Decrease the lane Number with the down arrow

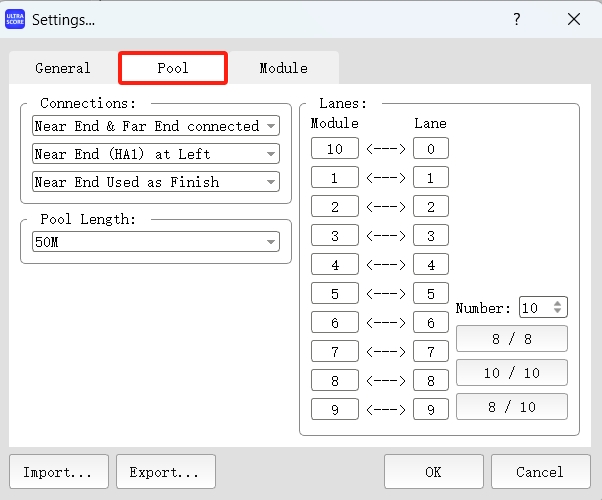559,312
